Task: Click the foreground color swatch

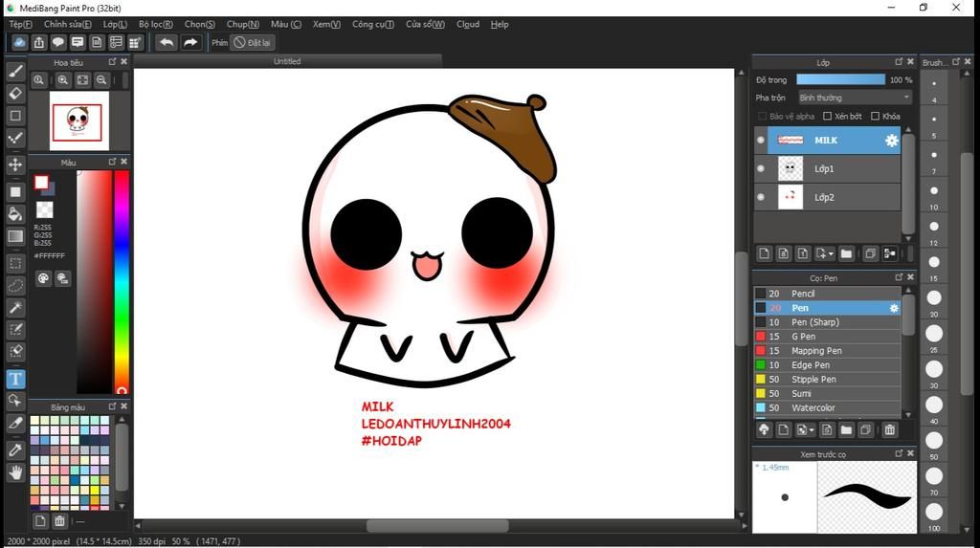Action: coord(41,182)
